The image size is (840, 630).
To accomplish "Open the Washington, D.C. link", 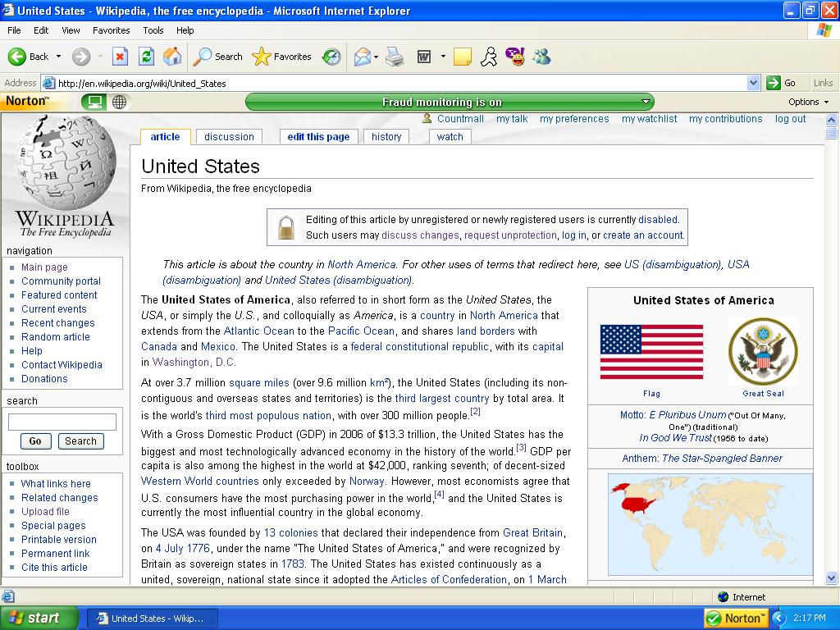I will pos(194,362).
